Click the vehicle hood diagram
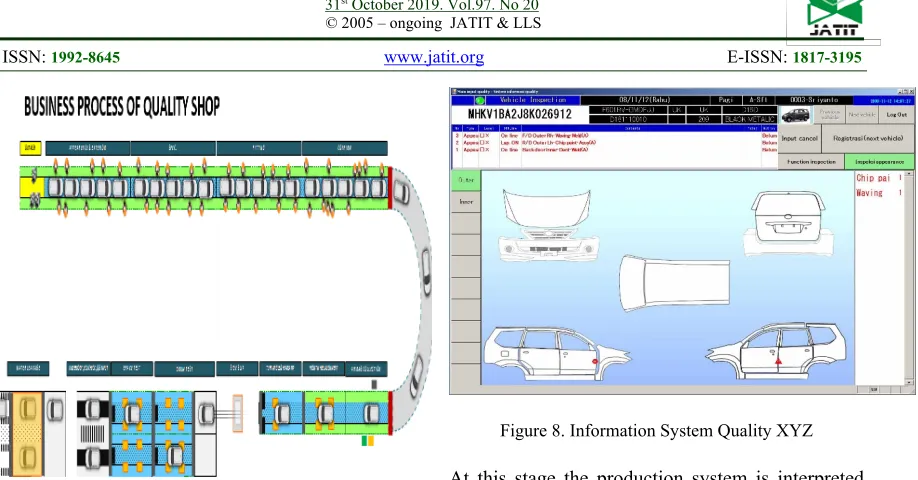The image size is (918, 480). click(x=547, y=210)
